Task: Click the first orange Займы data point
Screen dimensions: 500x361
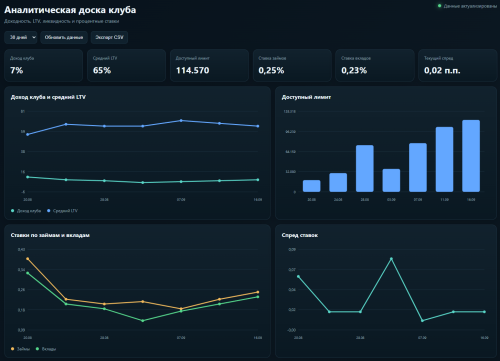Action: (28, 258)
